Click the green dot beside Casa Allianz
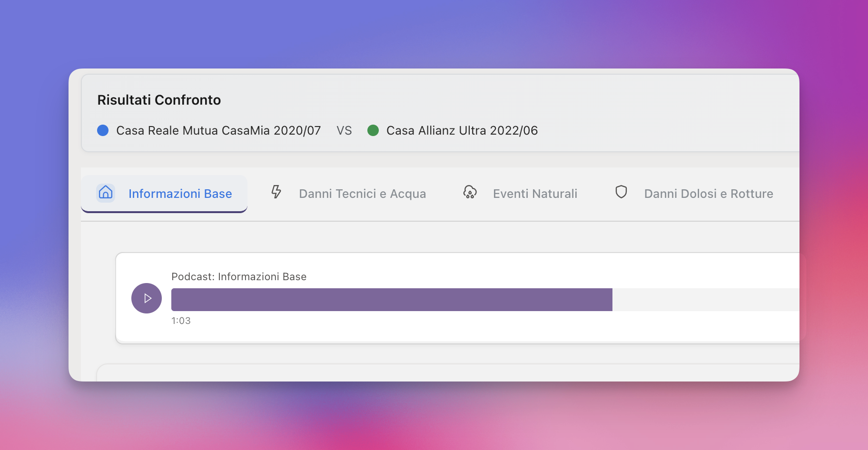 [x=373, y=130]
